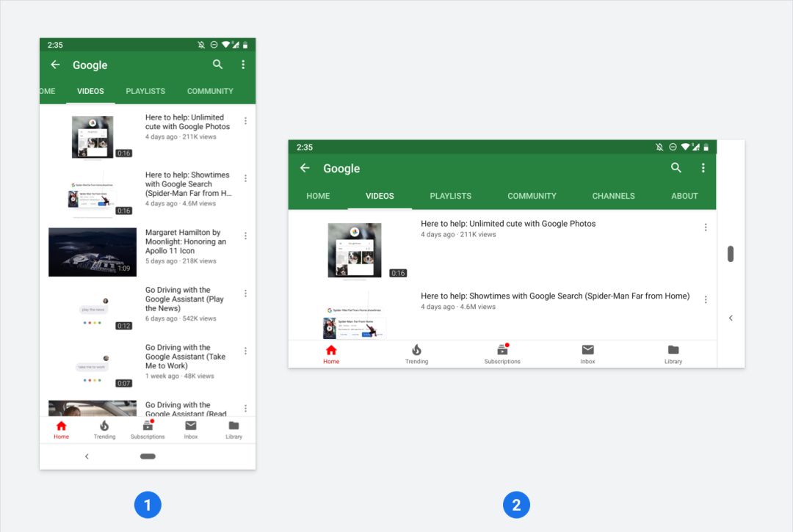This screenshot has height=532, width=793.
Task: Go back using the arrow beside Google in portrait view
Action: coord(56,64)
